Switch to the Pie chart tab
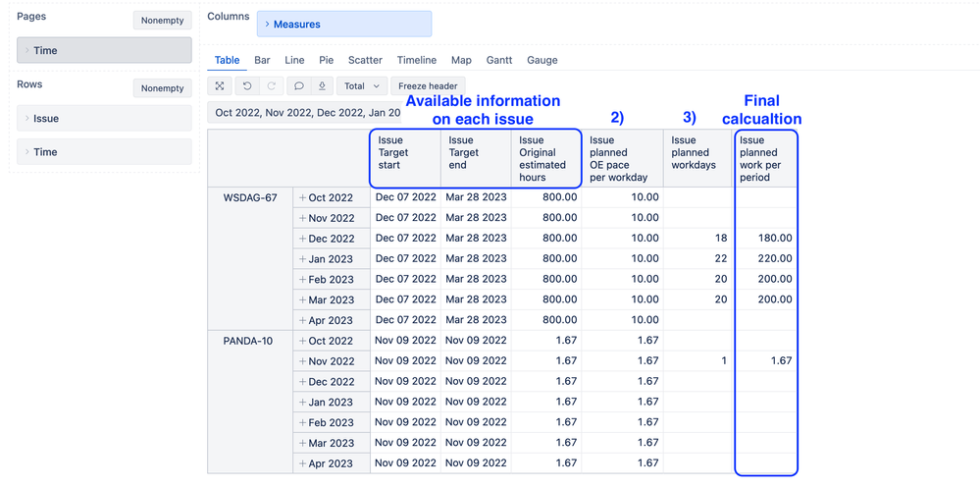 pyautogui.click(x=327, y=60)
